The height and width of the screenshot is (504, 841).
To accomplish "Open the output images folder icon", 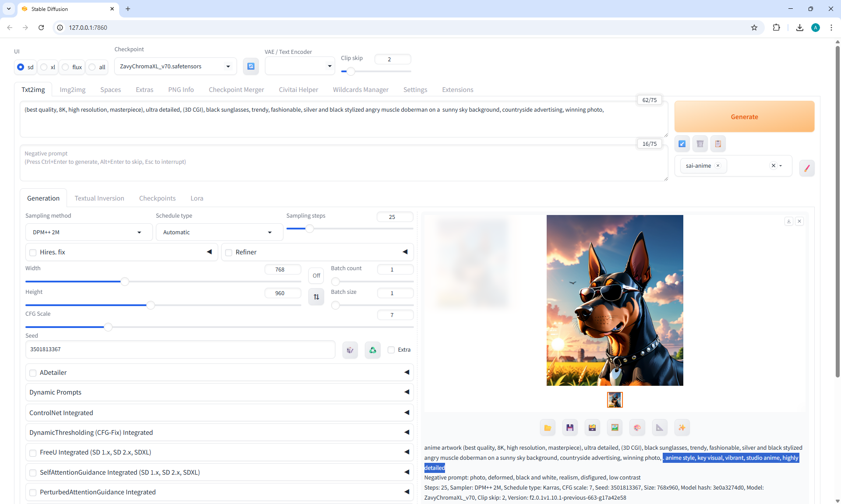I will coord(548,428).
